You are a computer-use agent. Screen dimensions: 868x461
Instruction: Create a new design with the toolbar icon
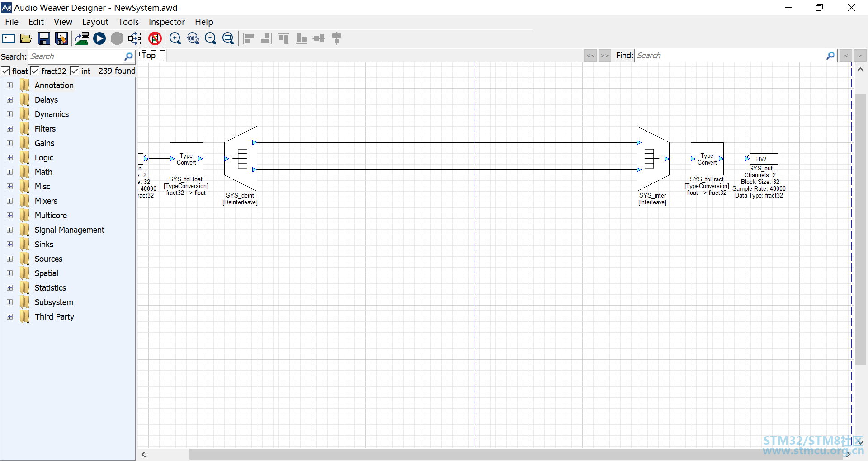[x=9, y=38]
